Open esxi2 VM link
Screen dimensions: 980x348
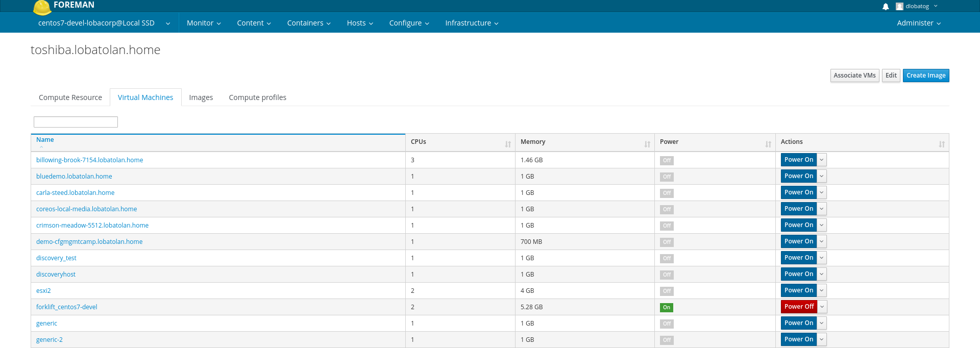[x=43, y=291]
